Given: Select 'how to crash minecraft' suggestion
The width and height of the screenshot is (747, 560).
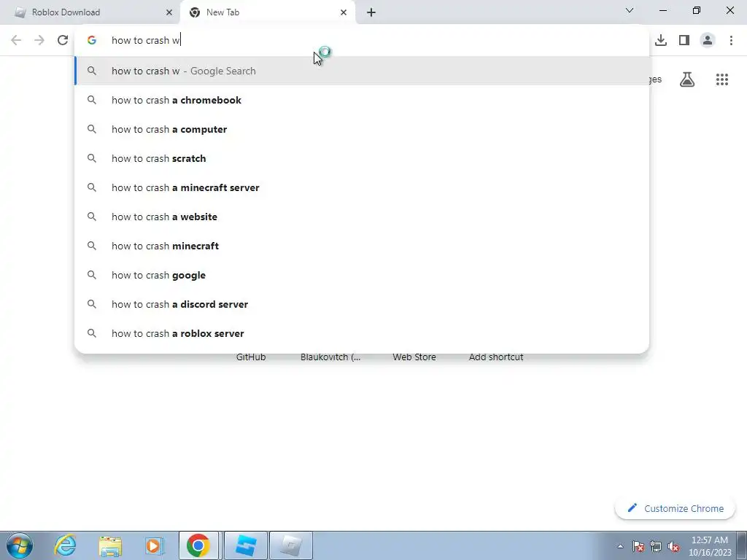Looking at the screenshot, I should (x=362, y=246).
